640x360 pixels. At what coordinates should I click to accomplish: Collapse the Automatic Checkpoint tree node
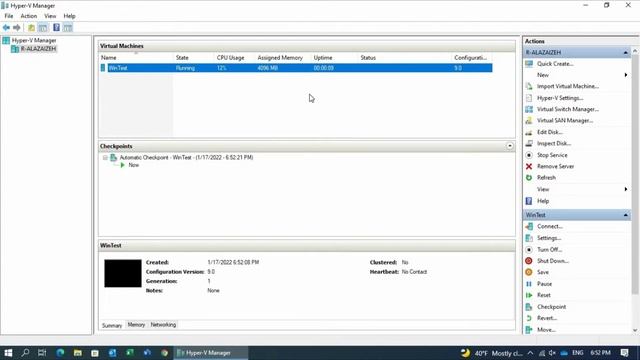point(105,158)
